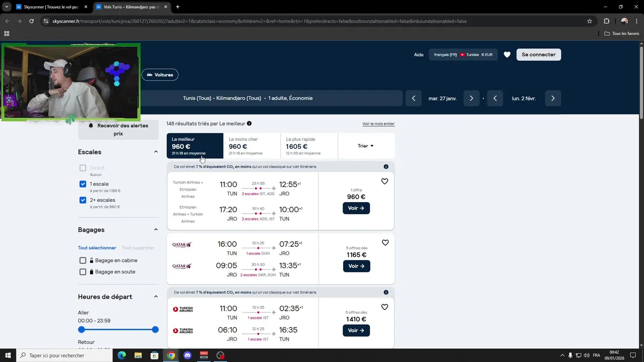The image size is (644, 362).
Task: Select Le meilleur sorting tab
Action: point(195,146)
